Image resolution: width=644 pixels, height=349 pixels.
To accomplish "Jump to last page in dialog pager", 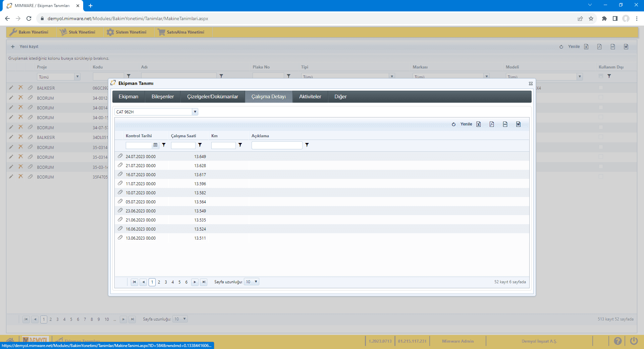I will pyautogui.click(x=204, y=282).
